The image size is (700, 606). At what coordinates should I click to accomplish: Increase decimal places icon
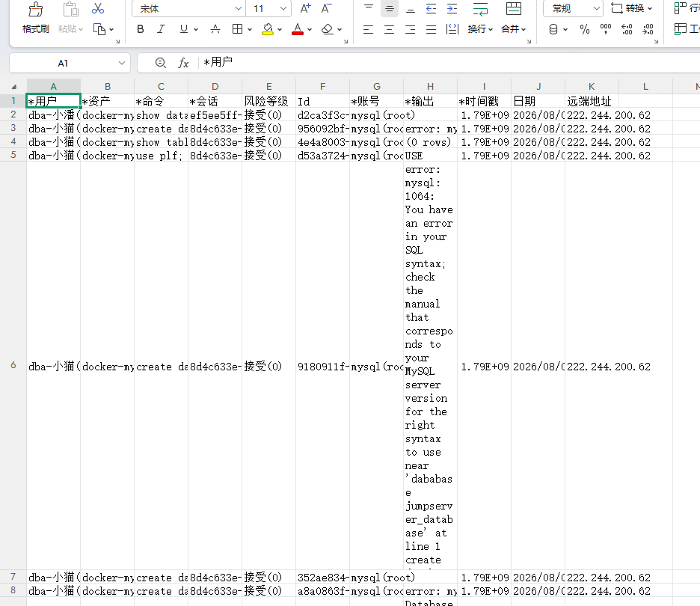(x=627, y=29)
